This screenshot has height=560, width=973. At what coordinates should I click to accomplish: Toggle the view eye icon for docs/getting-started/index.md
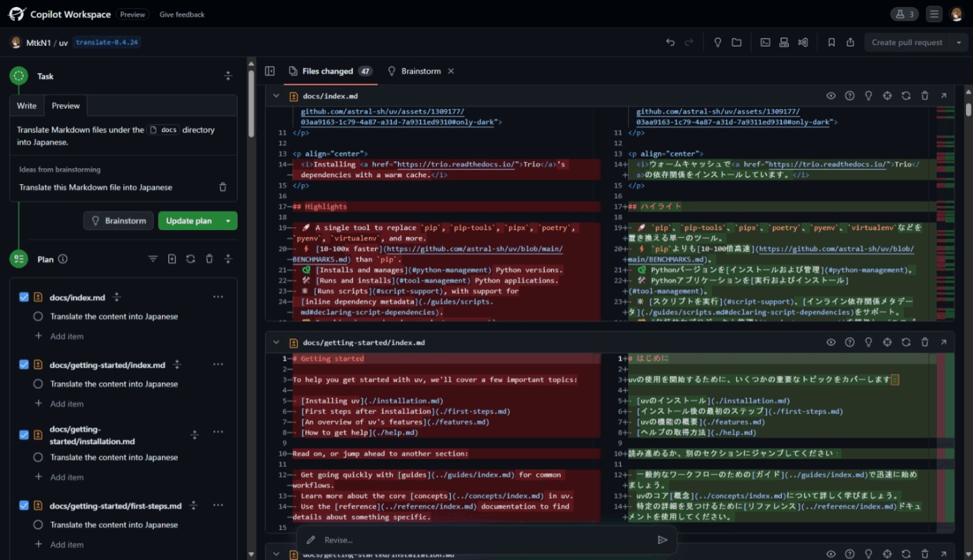click(831, 343)
